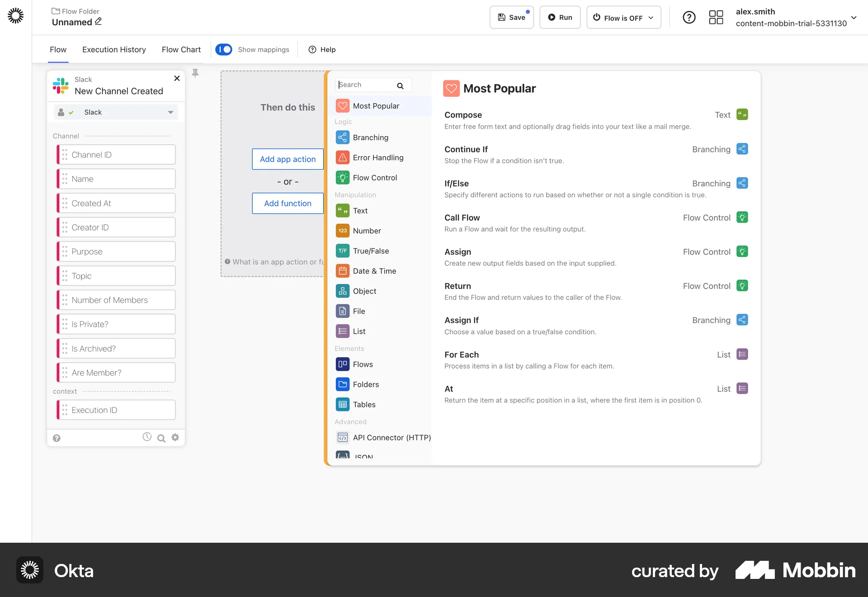Screen dimensions: 868x597
Task: Expand the alex.smith account menu
Action: click(854, 18)
